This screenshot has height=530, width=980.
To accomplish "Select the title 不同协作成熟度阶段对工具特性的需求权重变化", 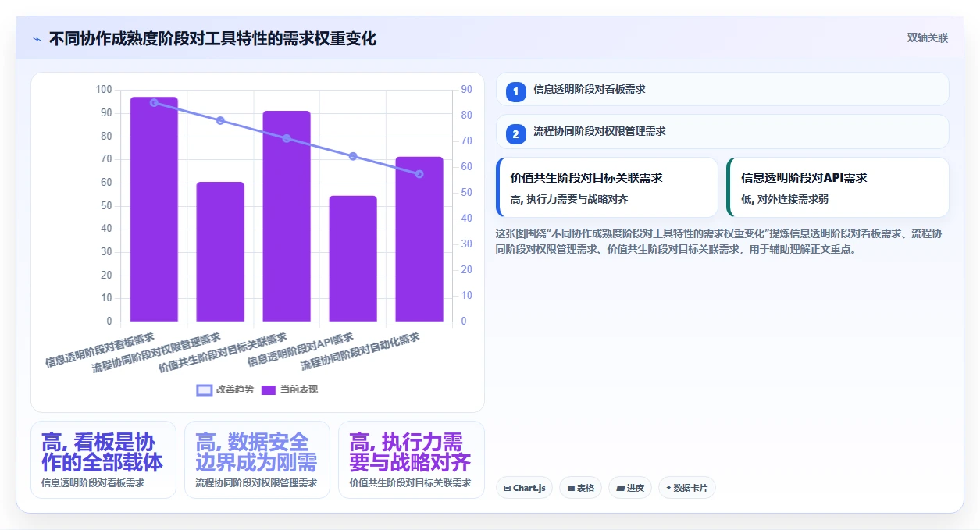I will 212,38.
